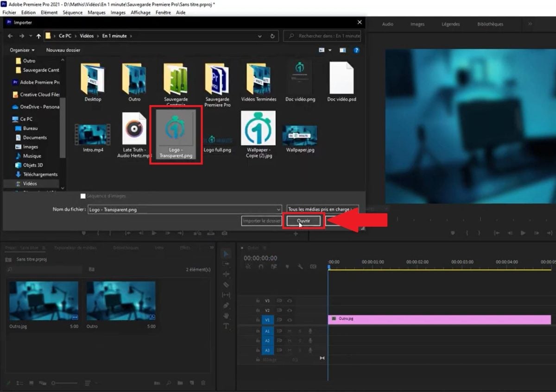Toggle closed captions track options icon
Image resolution: width=556 pixels, height=392 pixels.
click(313, 267)
